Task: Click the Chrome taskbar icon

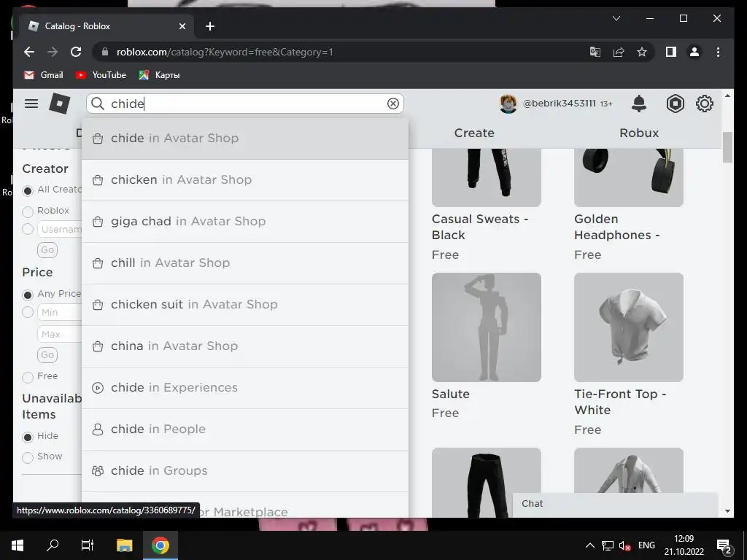Action: [x=160, y=545]
